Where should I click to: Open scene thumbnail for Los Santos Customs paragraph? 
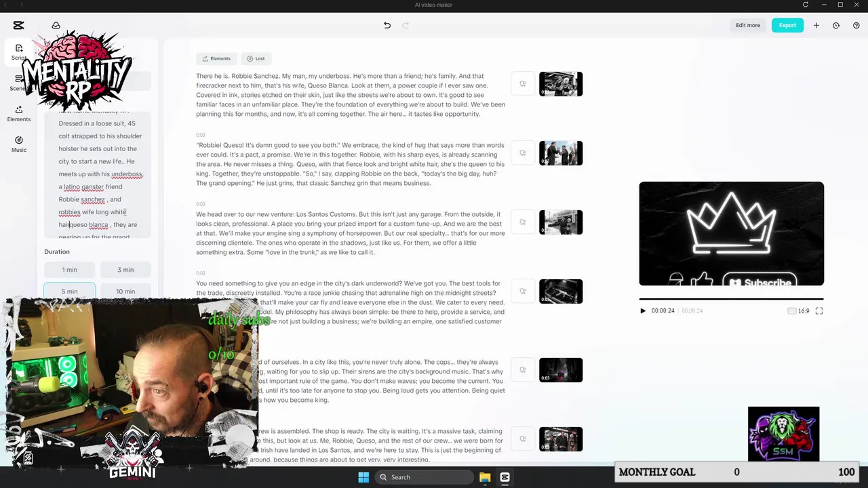[561, 222]
